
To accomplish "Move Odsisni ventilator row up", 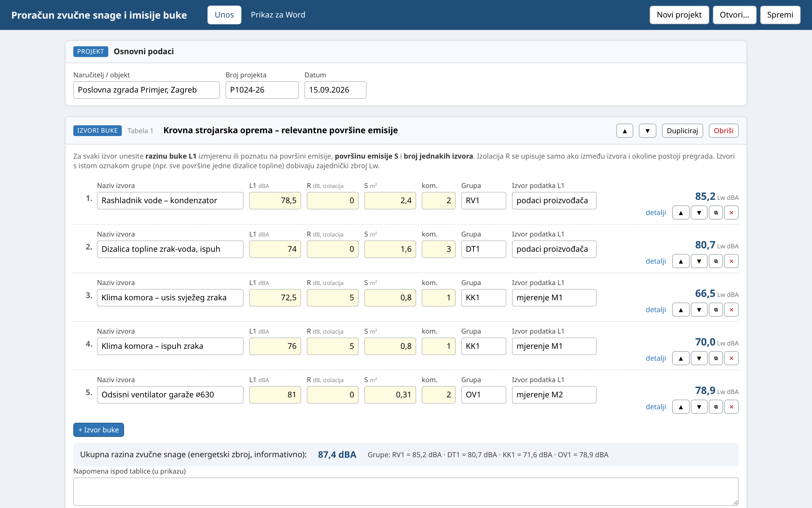I will click(680, 407).
